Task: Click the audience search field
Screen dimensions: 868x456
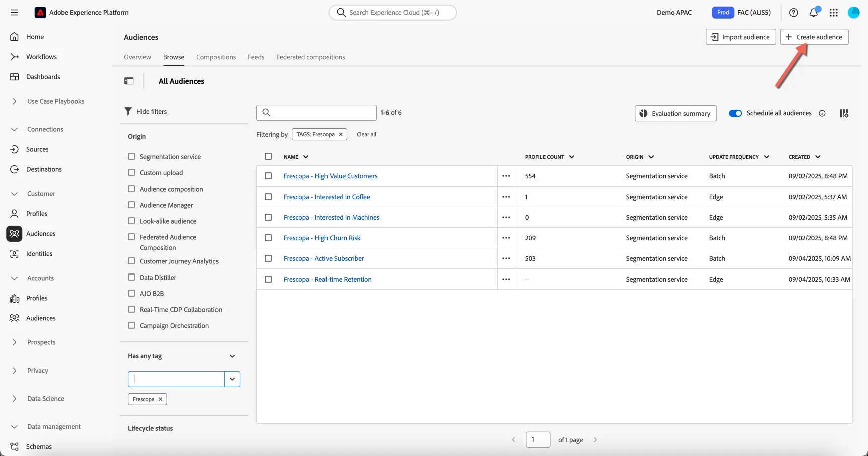Action: point(316,113)
